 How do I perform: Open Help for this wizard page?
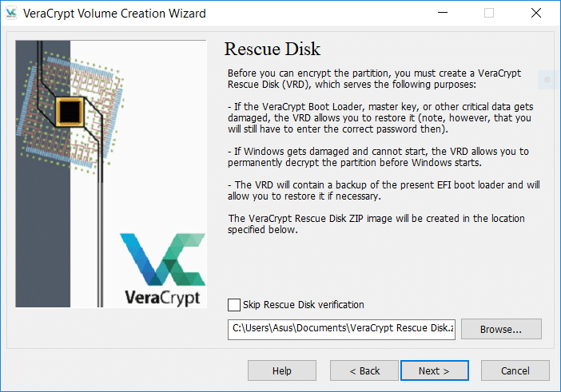pyautogui.click(x=282, y=370)
